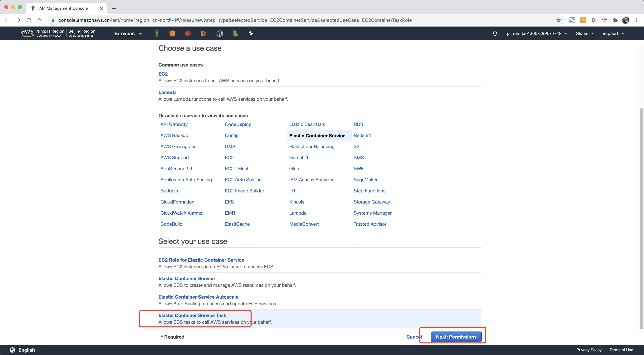Viewport: 644px width, 355px height.
Task: Open the IAM shortcut (green key icon)
Action: pos(156,33)
